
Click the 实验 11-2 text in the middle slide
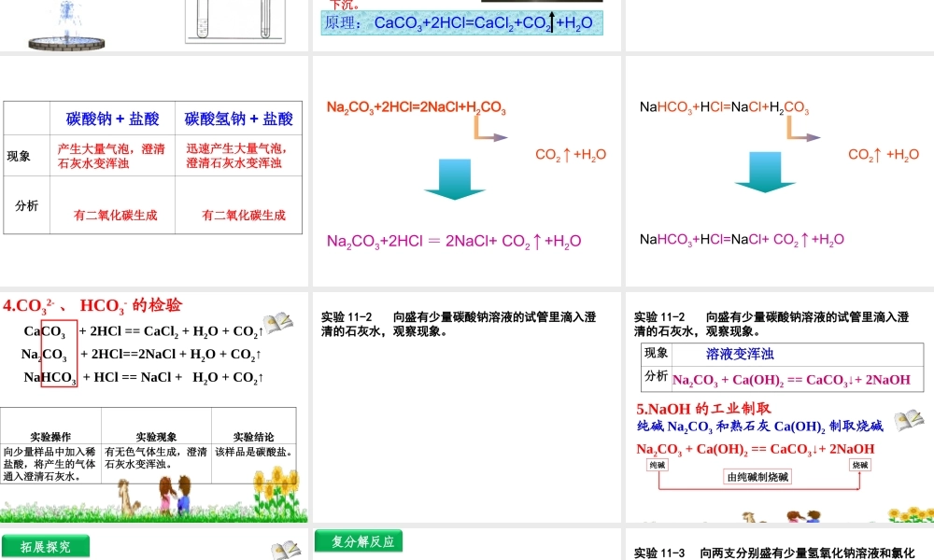point(459,324)
